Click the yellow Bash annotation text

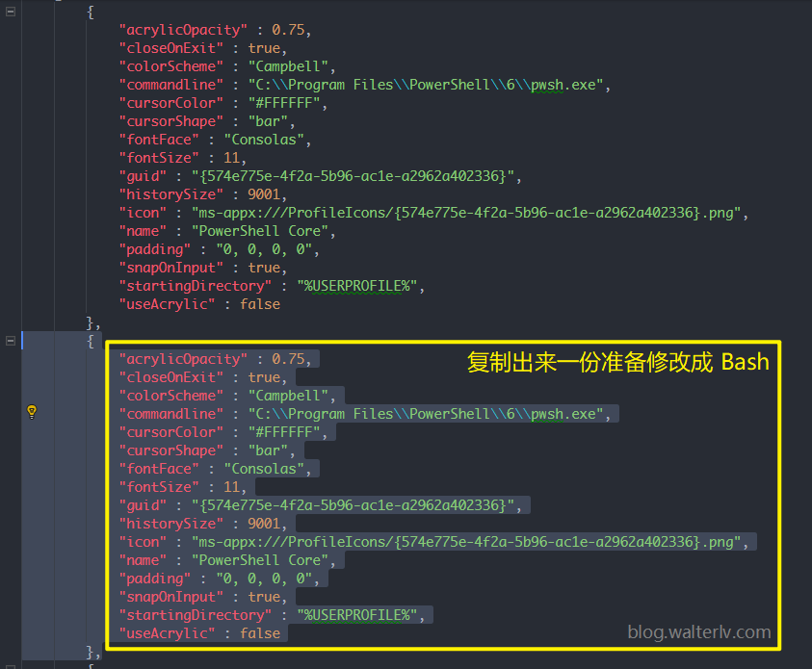point(617,362)
